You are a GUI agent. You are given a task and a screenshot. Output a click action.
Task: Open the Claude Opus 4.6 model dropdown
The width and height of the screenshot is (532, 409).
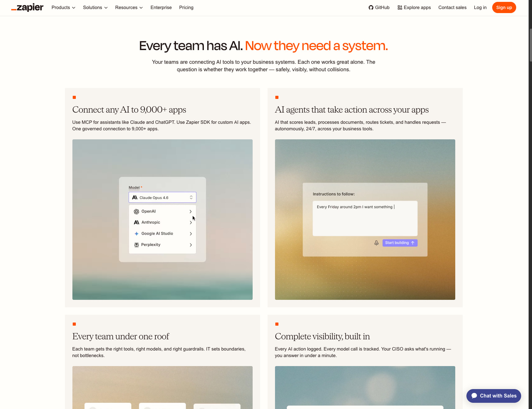click(x=163, y=198)
